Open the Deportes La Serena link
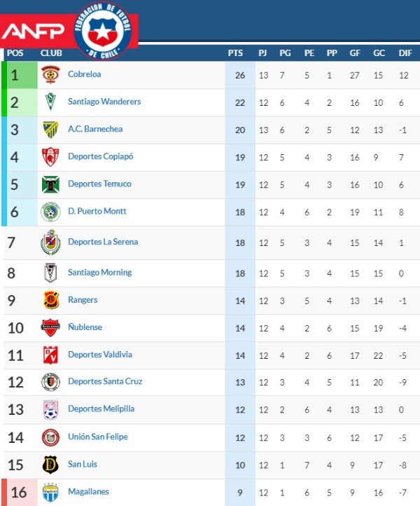Screen dimensions: 420x506 point(103,242)
